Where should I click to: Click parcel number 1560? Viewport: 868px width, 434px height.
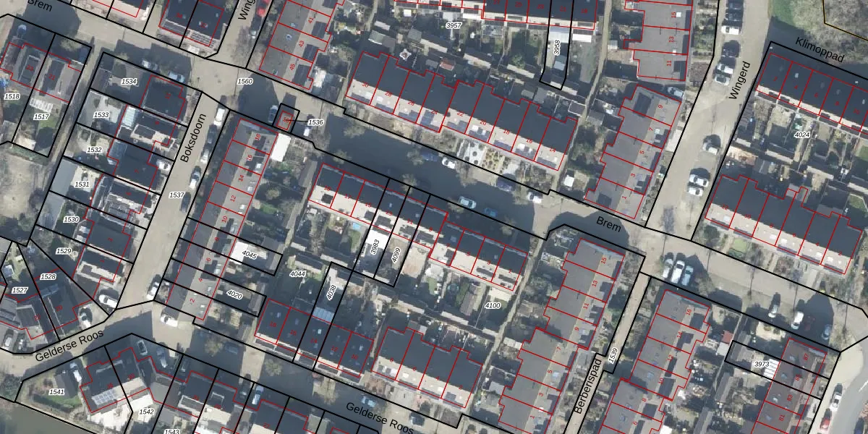(x=245, y=82)
